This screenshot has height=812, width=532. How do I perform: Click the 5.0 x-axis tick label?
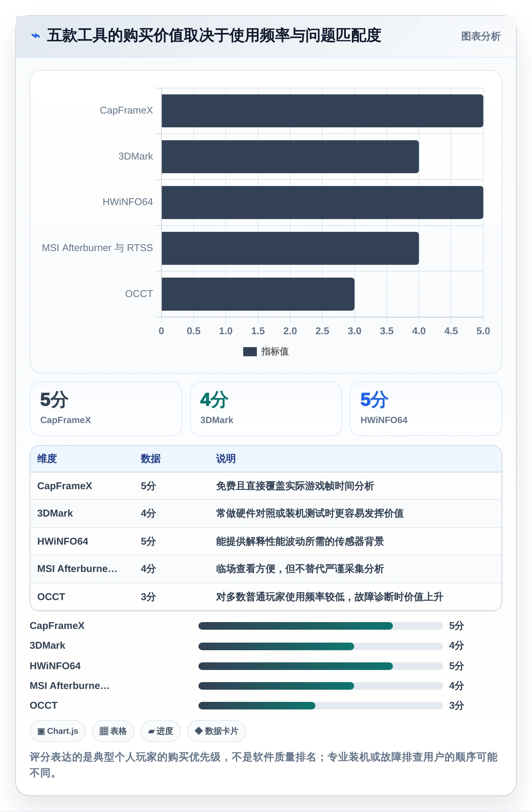pos(483,331)
